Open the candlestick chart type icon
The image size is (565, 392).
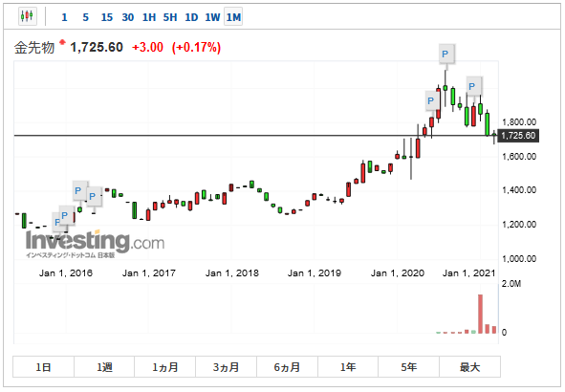[x=28, y=16]
